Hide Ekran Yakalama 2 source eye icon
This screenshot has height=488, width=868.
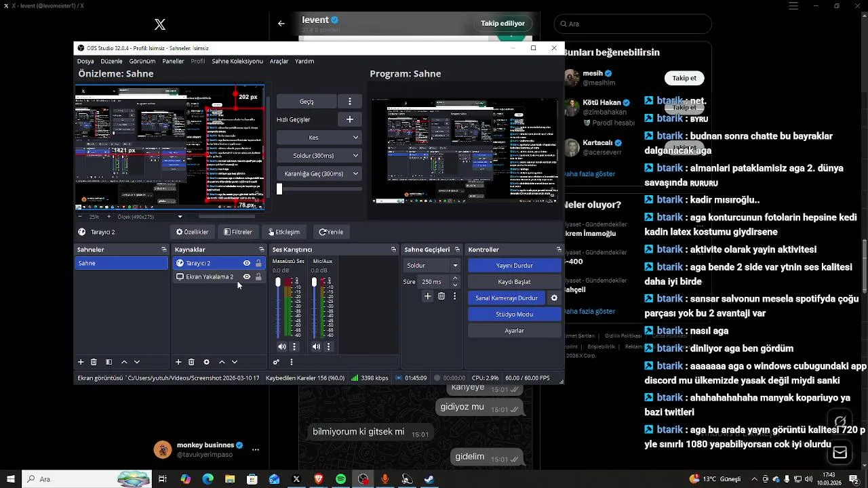click(x=247, y=277)
